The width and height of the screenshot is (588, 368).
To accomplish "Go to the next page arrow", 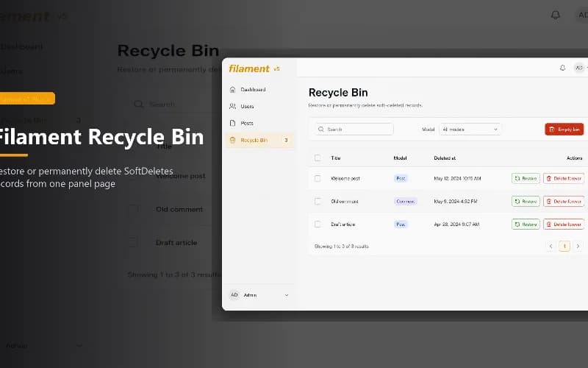I will coord(578,247).
